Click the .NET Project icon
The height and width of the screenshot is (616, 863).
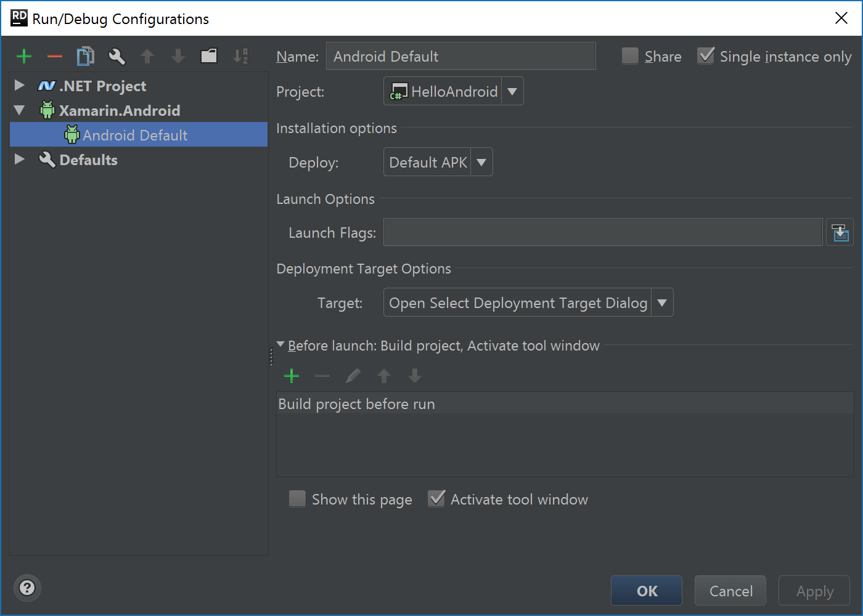click(47, 86)
